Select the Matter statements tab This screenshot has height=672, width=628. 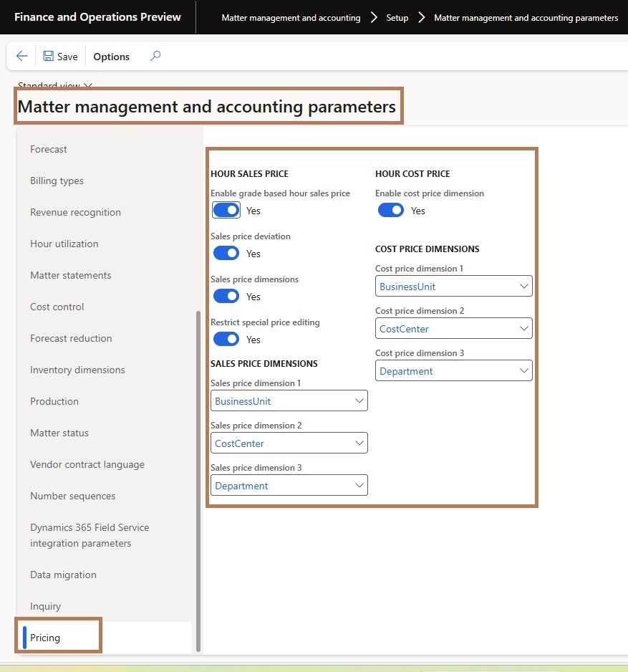pyautogui.click(x=71, y=275)
